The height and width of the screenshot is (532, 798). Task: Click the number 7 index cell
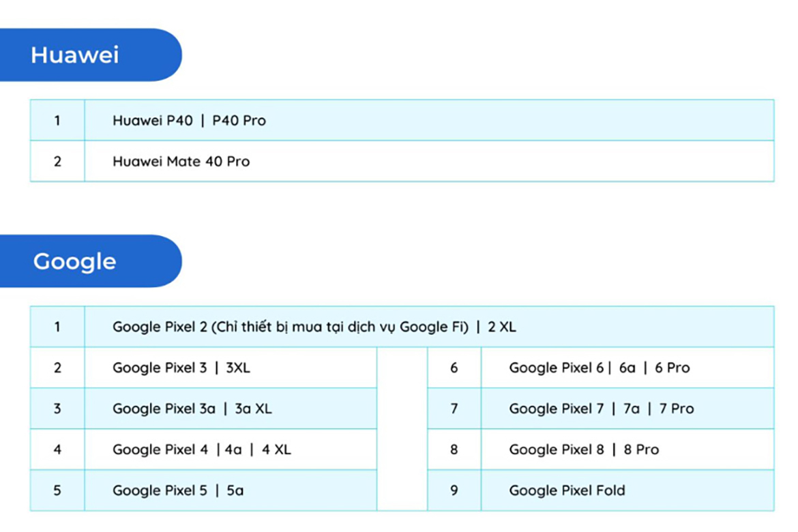[454, 409]
